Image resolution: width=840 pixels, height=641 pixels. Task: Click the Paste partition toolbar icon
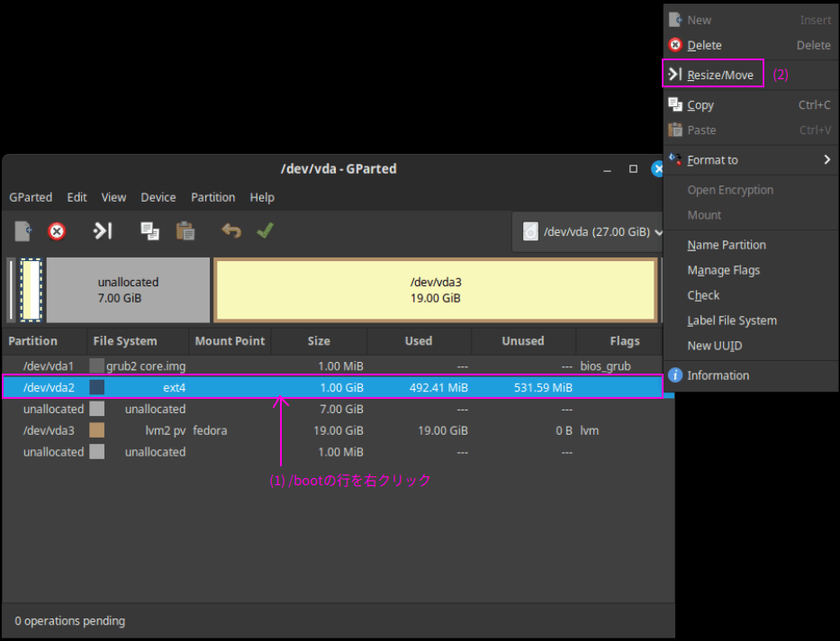tap(185, 230)
